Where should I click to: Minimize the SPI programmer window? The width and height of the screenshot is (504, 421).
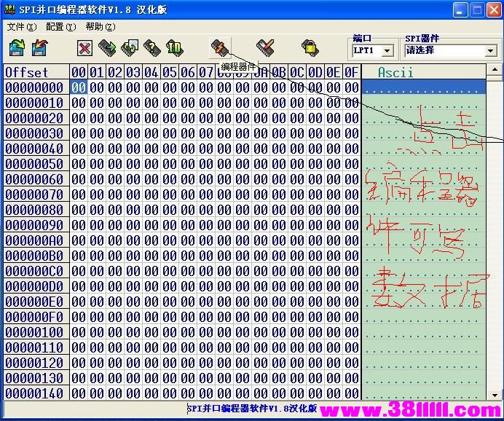pyautogui.click(x=460, y=10)
